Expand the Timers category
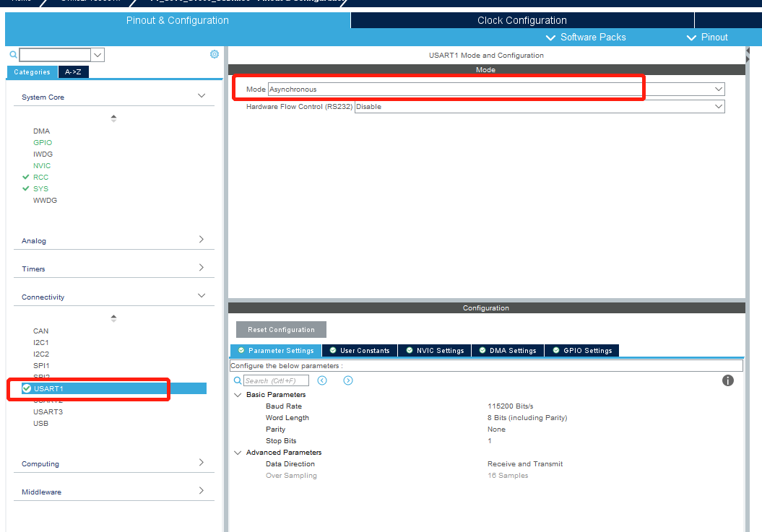The height and width of the screenshot is (532, 762). pyautogui.click(x=202, y=267)
